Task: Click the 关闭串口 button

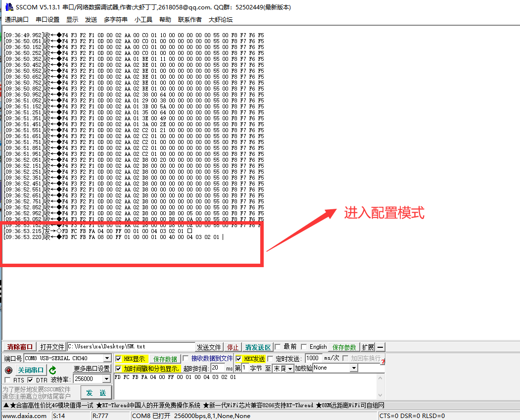Action: pyautogui.click(x=31, y=370)
